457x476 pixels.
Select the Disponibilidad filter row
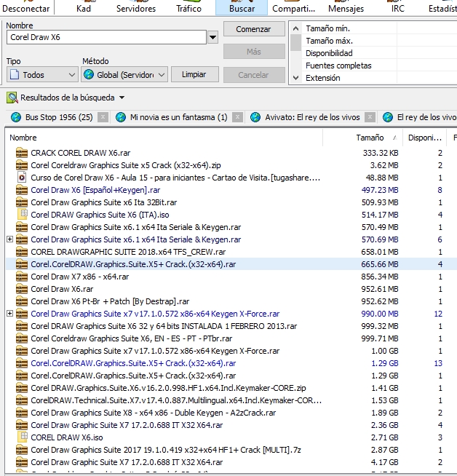381,53
